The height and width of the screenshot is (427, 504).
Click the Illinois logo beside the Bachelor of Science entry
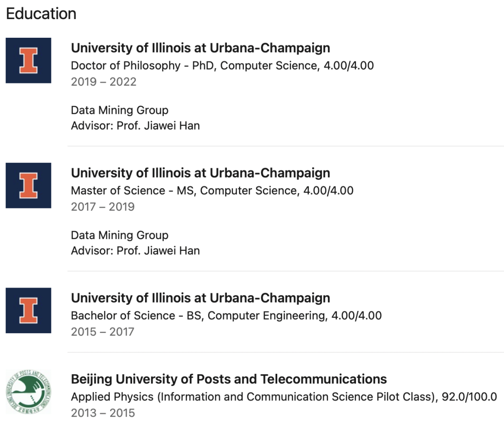[x=28, y=310]
